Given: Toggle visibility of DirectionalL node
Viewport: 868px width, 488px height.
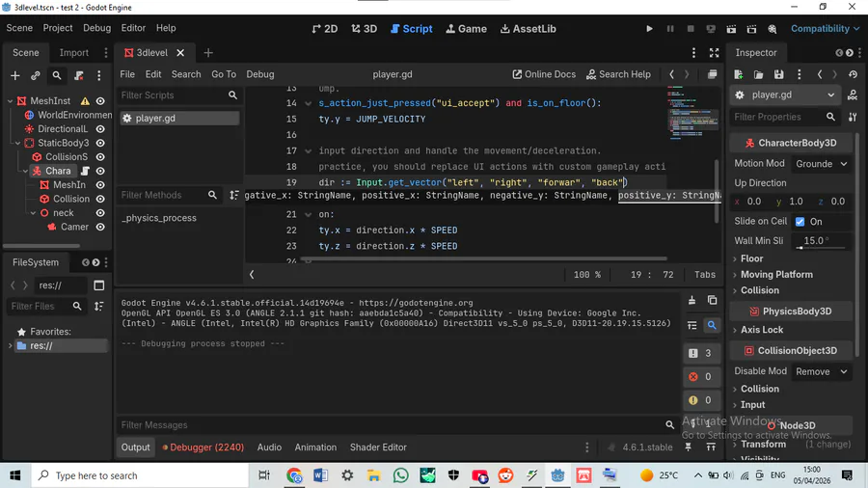Looking at the screenshot, I should pyautogui.click(x=100, y=129).
